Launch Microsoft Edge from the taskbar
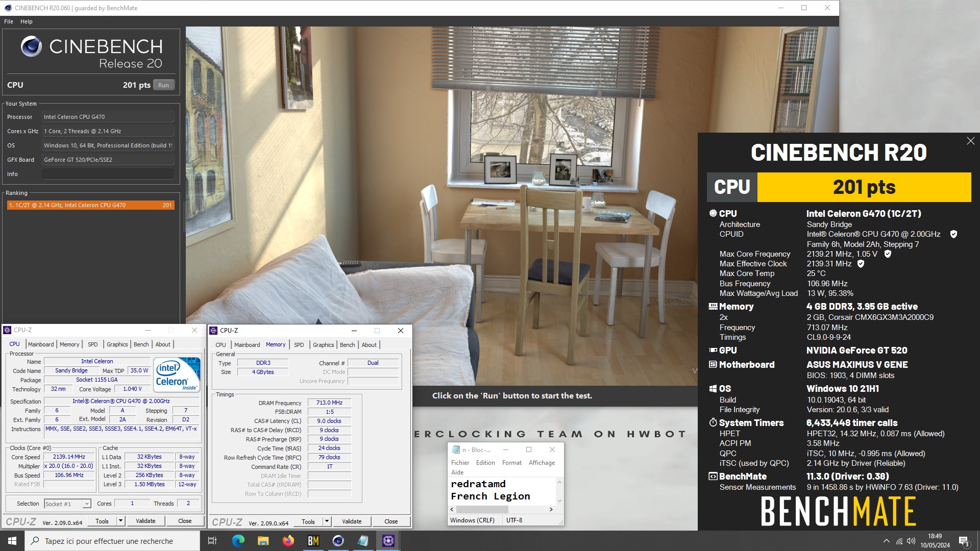 coord(238,541)
